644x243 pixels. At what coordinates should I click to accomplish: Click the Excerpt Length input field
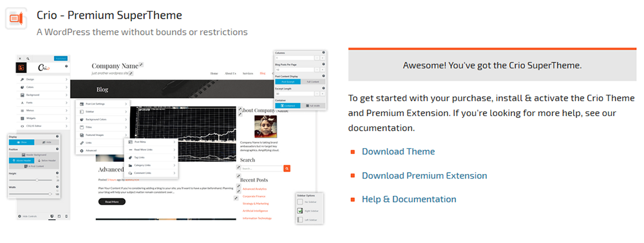(294, 93)
